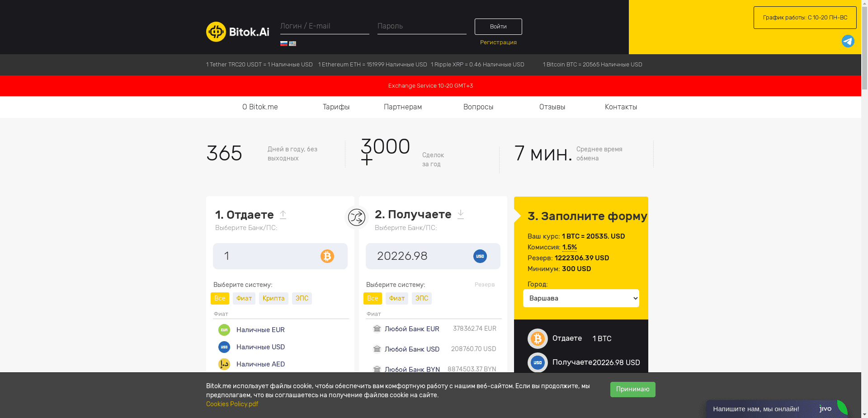
Task: Toggle the ЭПС filter in the Отдаете panel
Action: (x=302, y=298)
